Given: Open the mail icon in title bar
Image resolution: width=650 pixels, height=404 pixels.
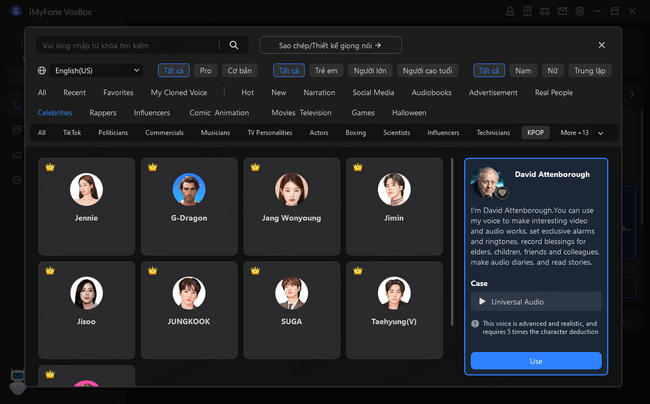Looking at the screenshot, I should [562, 12].
